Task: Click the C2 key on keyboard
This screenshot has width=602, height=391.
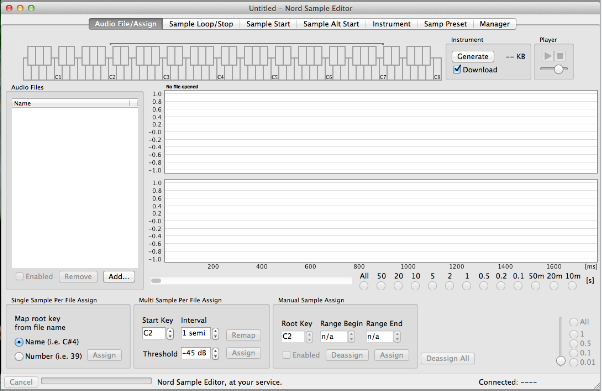Action: 112,72
